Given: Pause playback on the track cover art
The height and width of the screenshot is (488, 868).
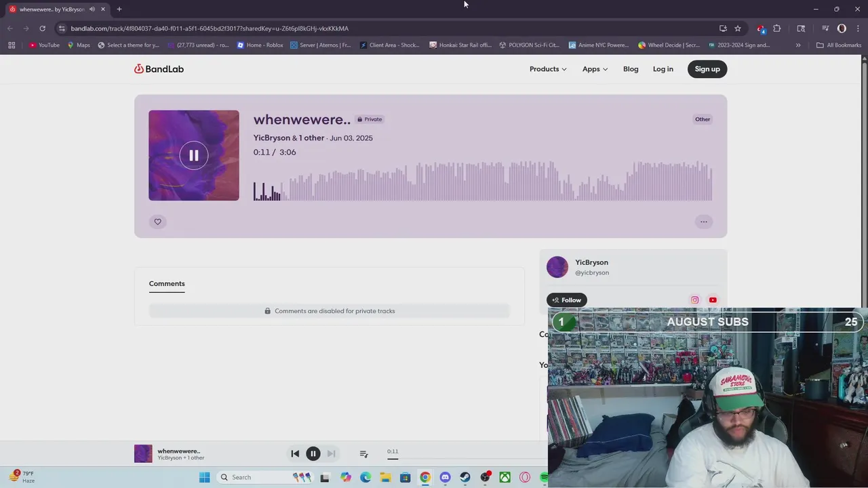Looking at the screenshot, I should (194, 156).
